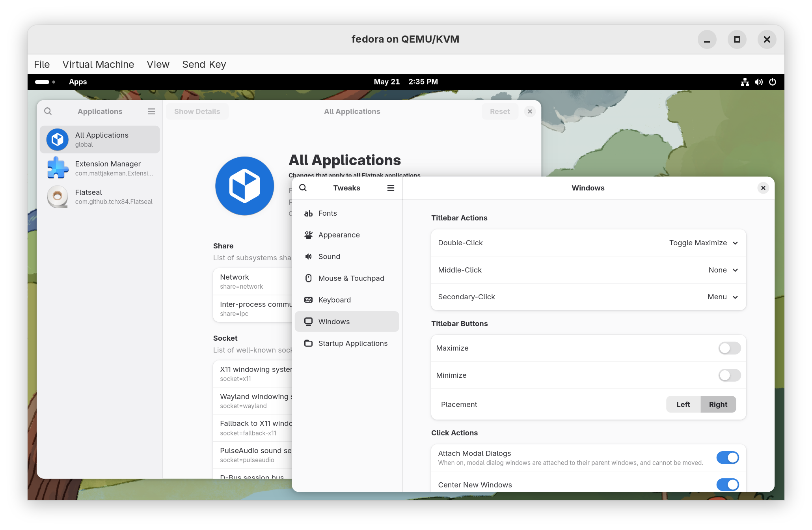This screenshot has width=812, height=530.
Task: Click the Keyboard icon in the Tweaks sidebar
Action: (x=308, y=300)
